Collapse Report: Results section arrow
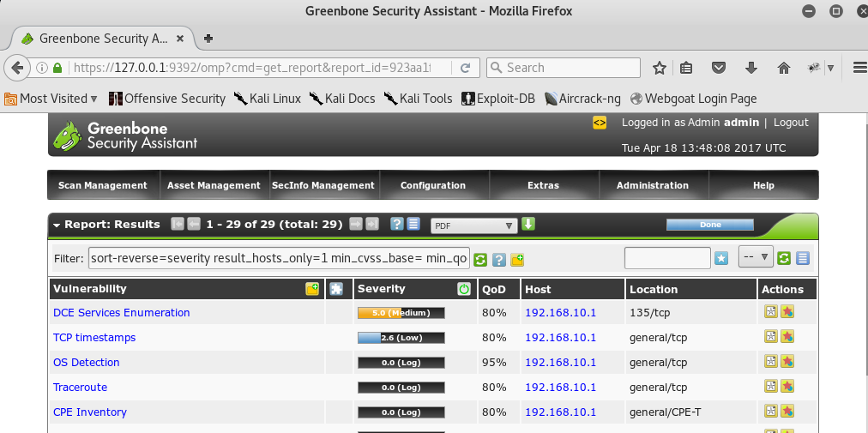The image size is (868, 433). (57, 226)
